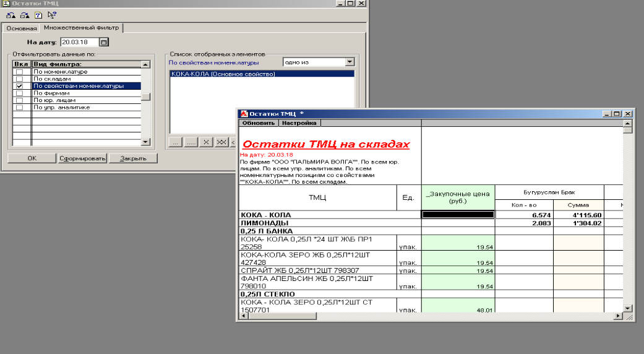Click the report's vertical scroll up arrow
This screenshot has width=644, height=354.
coord(627,123)
